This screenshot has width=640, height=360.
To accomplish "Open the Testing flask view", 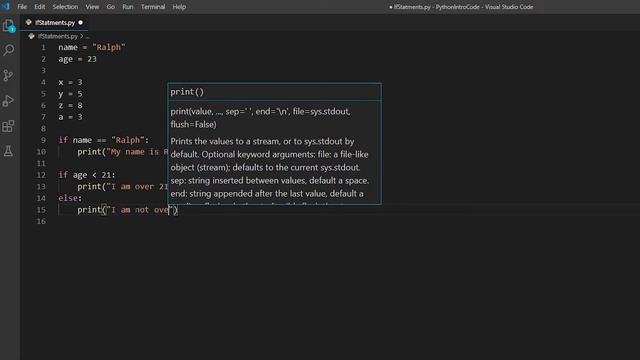I will pos(9,151).
